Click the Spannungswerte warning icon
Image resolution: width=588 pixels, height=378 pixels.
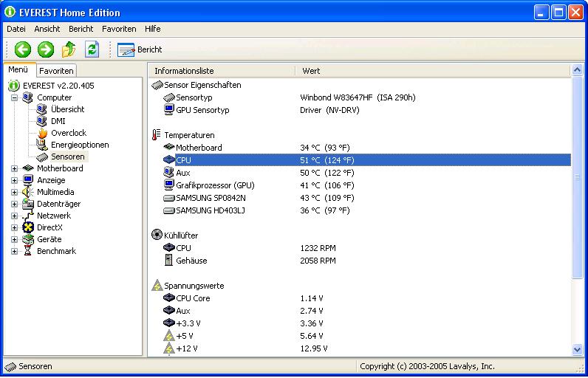tap(157, 286)
